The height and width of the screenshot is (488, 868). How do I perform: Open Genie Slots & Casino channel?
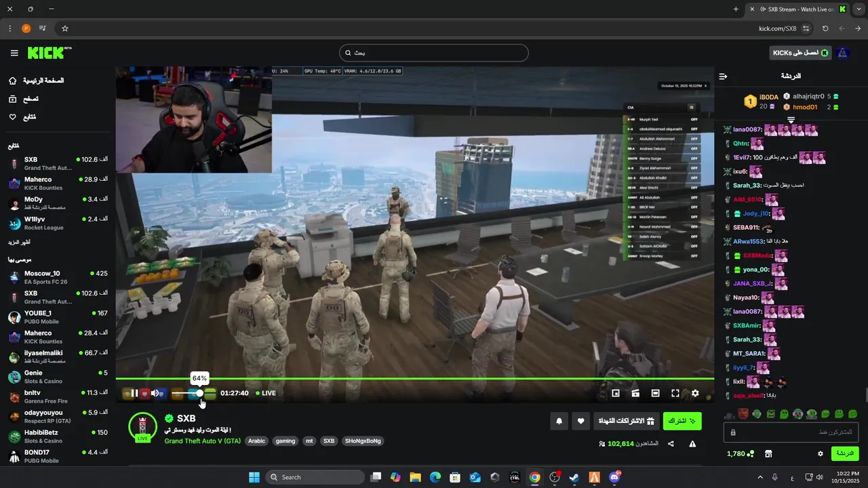pyautogui.click(x=58, y=377)
